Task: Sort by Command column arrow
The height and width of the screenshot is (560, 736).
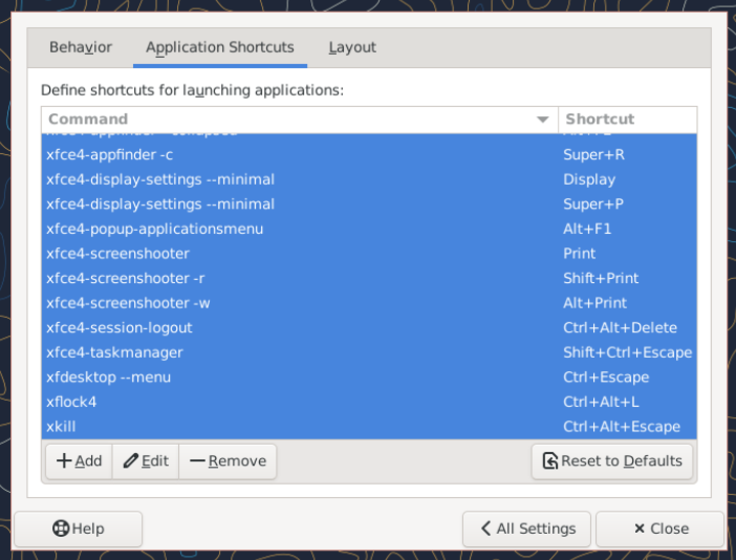Action: (543, 120)
